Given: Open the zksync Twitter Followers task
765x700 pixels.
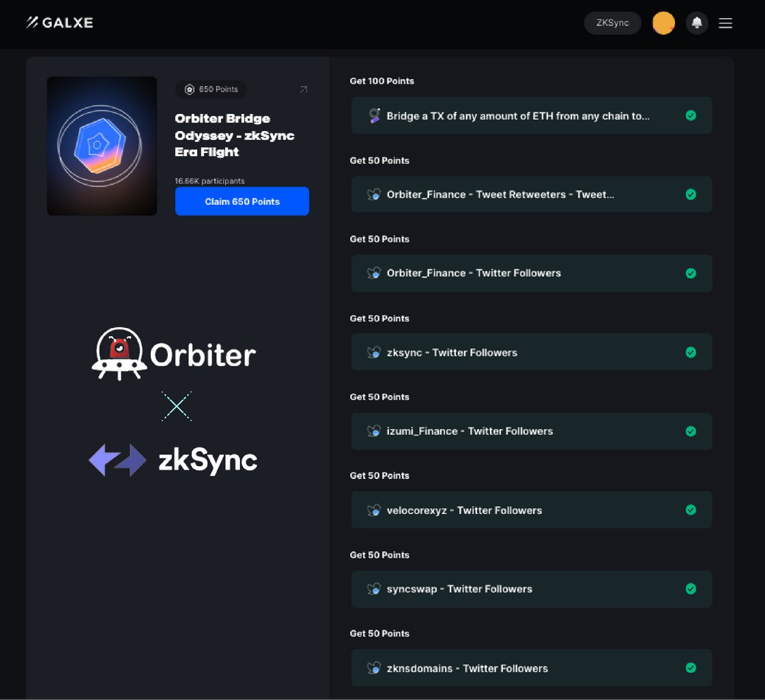Looking at the screenshot, I should [532, 352].
